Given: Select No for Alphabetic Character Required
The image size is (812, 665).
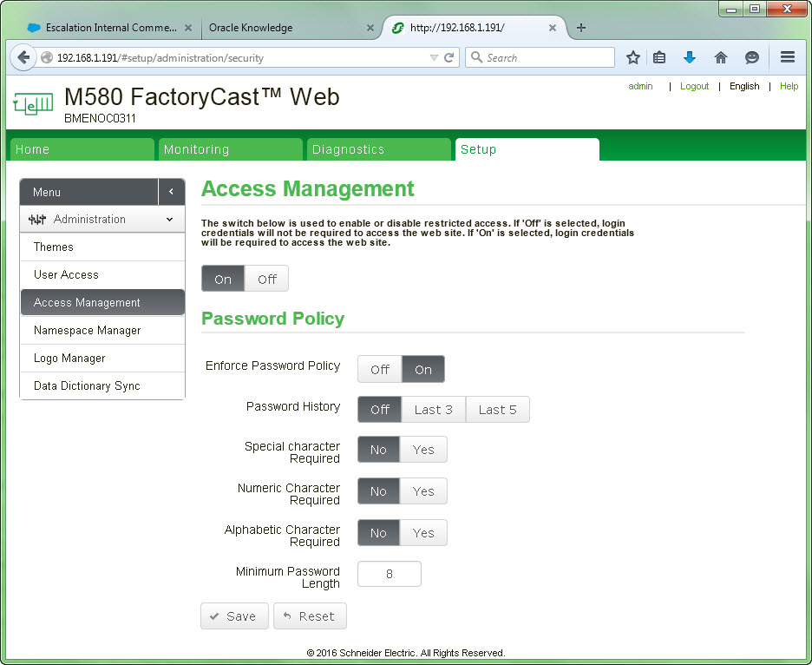Looking at the screenshot, I should 378,533.
